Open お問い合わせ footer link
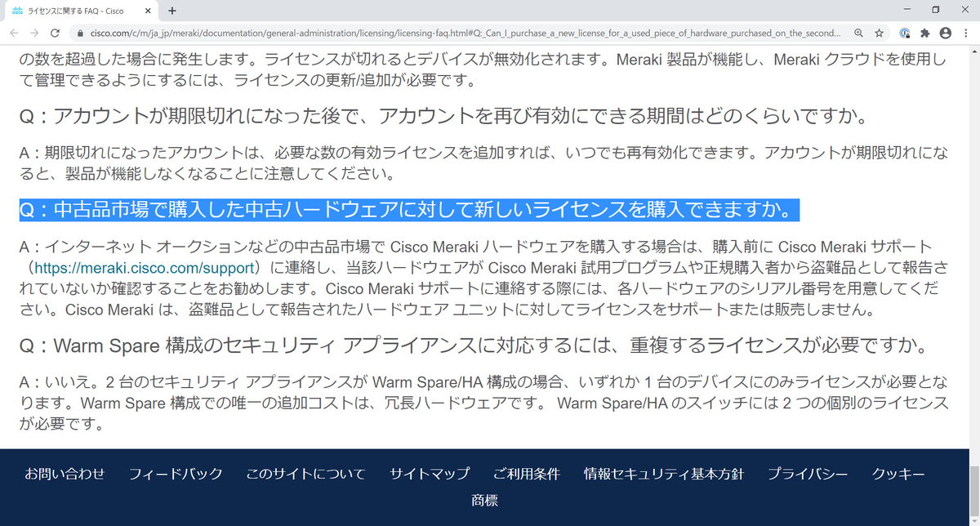Screen dimensions: 980x526 click(x=65, y=474)
